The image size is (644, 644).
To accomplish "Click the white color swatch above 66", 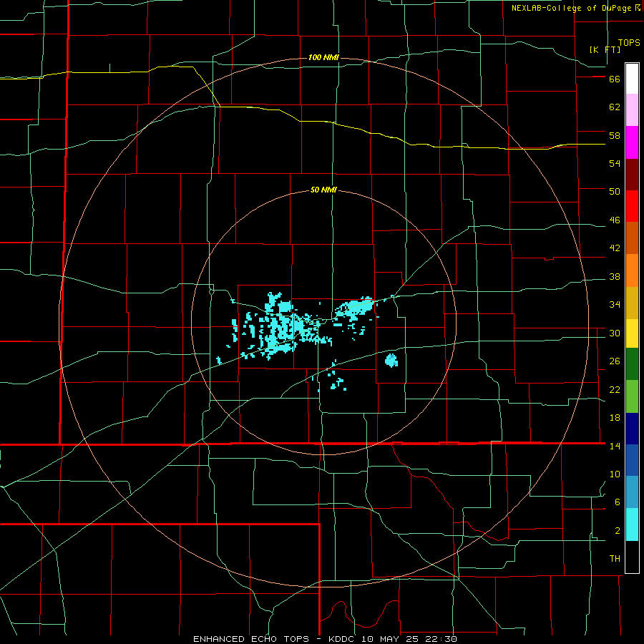I will [632, 79].
